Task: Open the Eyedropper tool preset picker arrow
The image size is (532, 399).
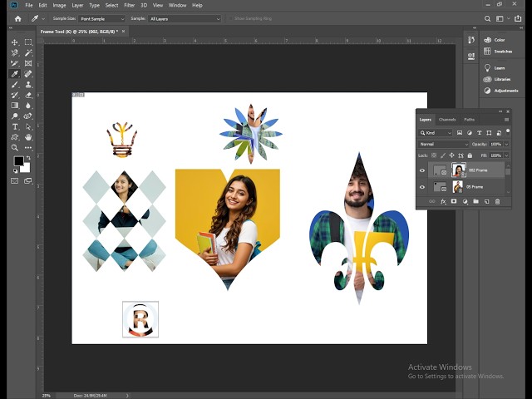Action: tap(43, 18)
